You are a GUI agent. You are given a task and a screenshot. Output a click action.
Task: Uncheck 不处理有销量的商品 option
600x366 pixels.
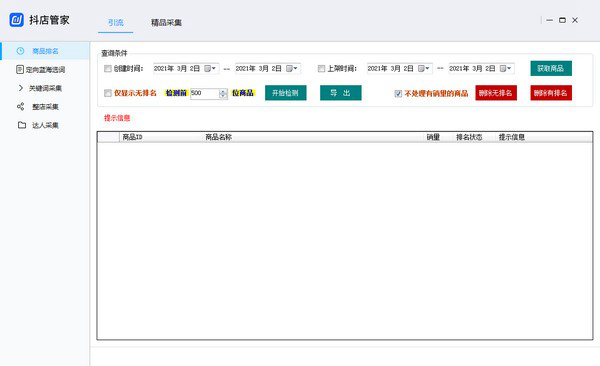(x=398, y=93)
